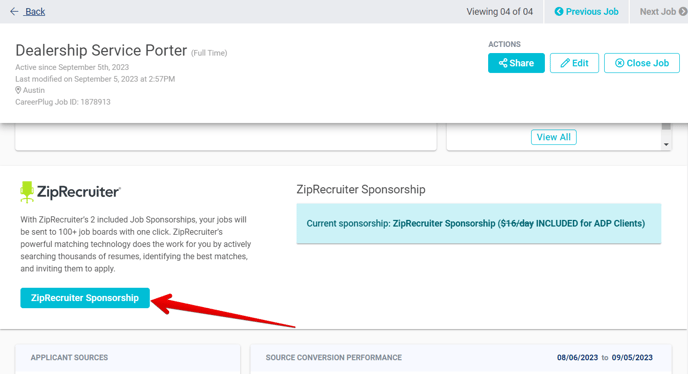This screenshot has width=688, height=374.
Task: Click the pencil icon on the Edit button
Action: point(565,63)
